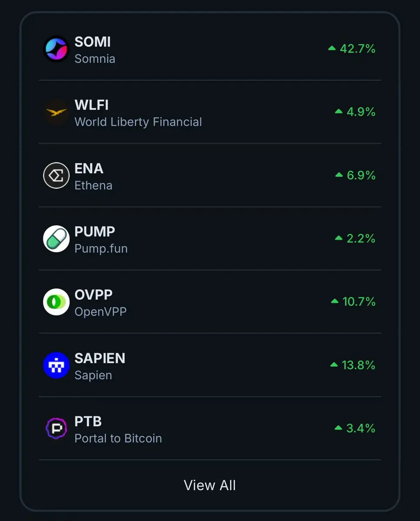The height and width of the screenshot is (521, 420).
Task: Tap the Pump.fun pill icon
Action: click(x=56, y=239)
